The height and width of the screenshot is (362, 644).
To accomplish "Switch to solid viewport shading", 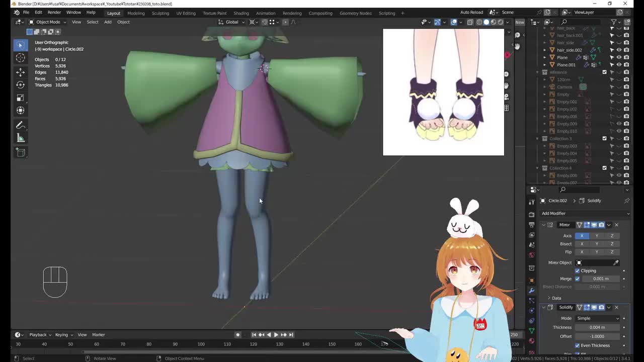I will pos(486,22).
